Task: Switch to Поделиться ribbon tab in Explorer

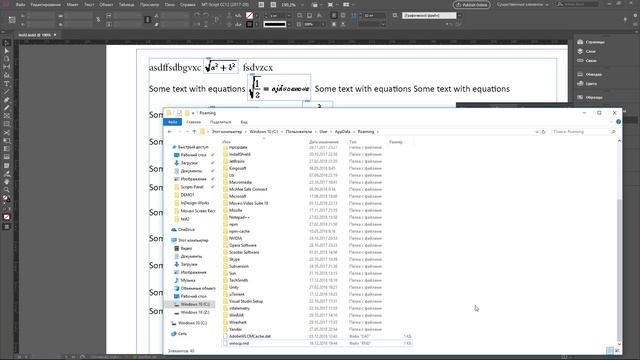Action: click(220, 122)
